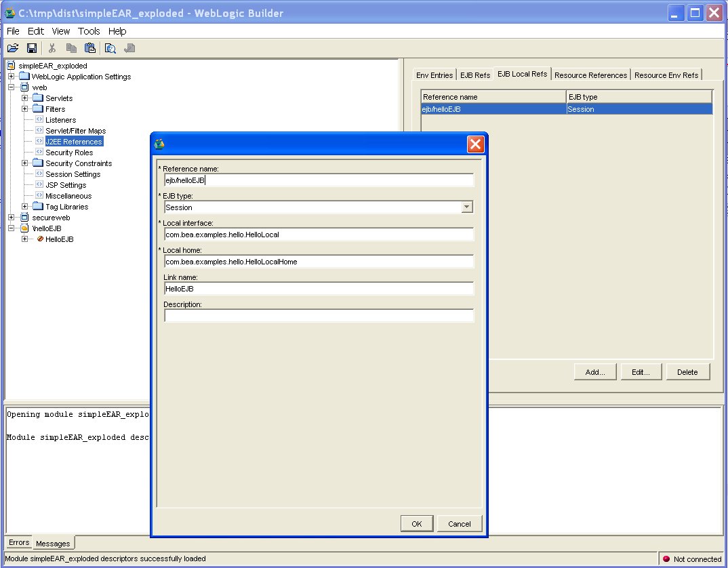Click the Security Roles node icon
The image size is (728, 568).
point(39,152)
